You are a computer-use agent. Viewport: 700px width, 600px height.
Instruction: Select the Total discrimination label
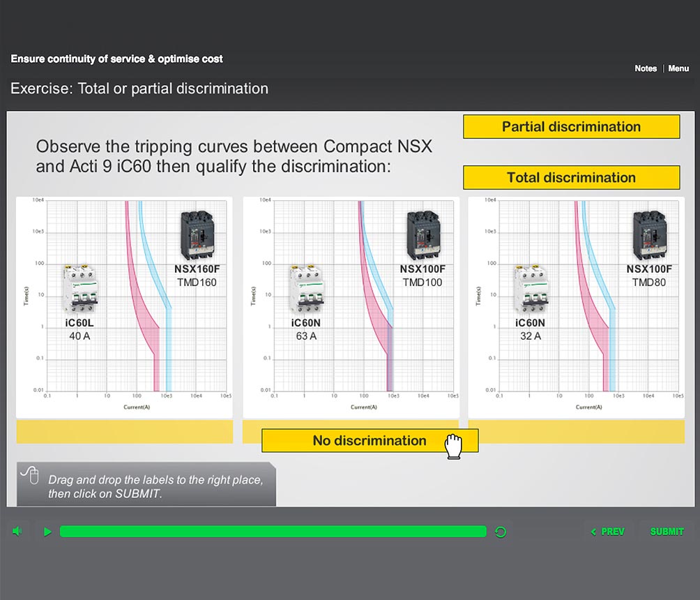pos(571,177)
